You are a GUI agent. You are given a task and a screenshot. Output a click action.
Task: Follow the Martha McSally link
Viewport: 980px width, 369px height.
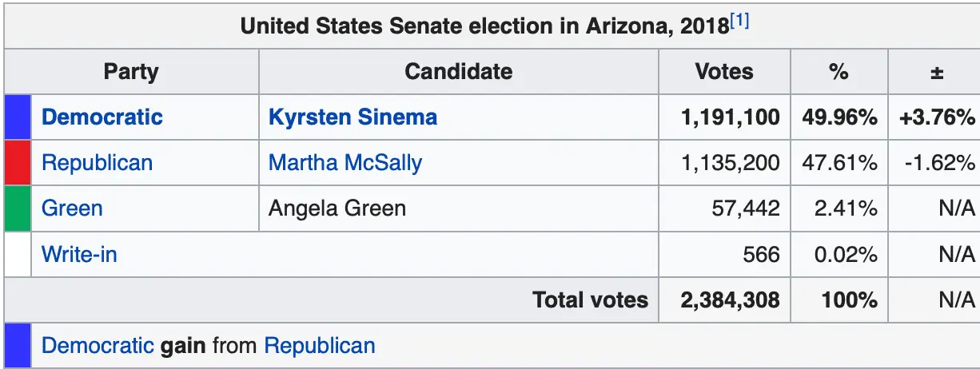(345, 163)
